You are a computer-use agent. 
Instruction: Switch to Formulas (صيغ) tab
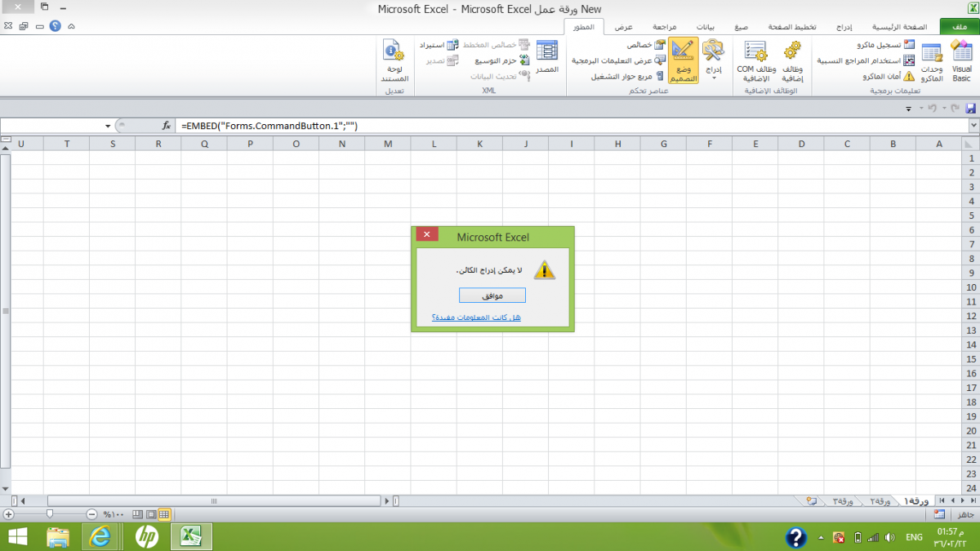click(x=741, y=27)
